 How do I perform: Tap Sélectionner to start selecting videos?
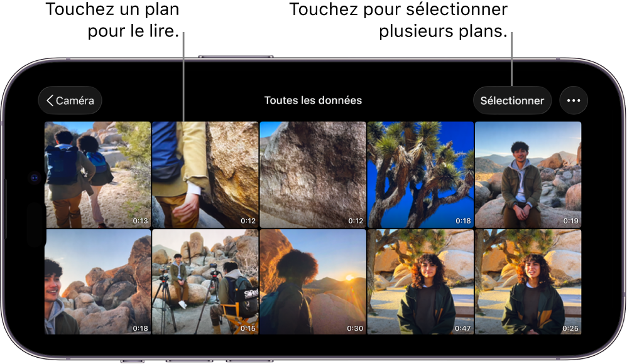(x=512, y=100)
